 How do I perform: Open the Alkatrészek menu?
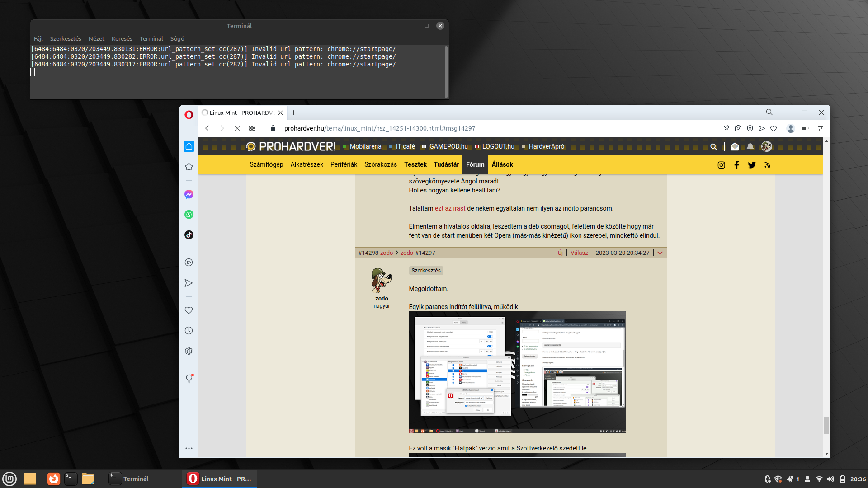pyautogui.click(x=307, y=164)
